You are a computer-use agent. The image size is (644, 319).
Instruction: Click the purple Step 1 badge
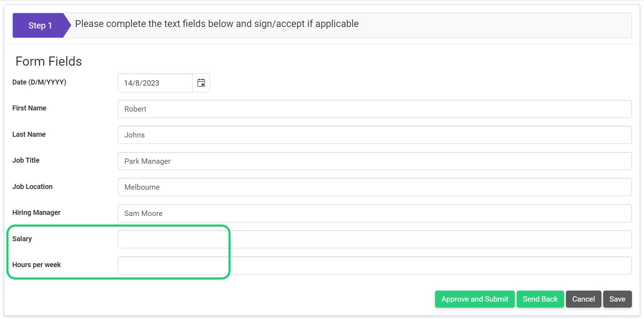point(40,26)
